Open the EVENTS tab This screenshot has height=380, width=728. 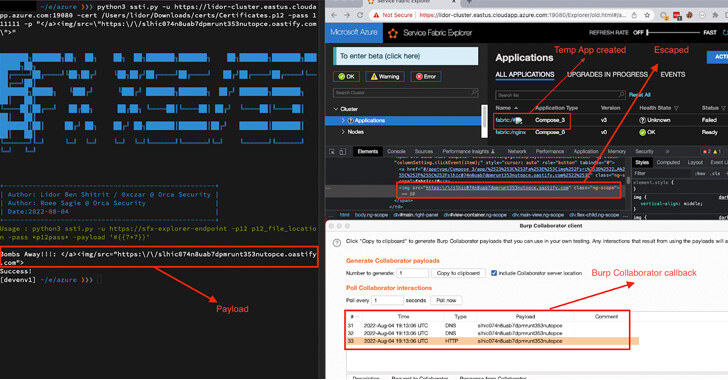[673, 74]
